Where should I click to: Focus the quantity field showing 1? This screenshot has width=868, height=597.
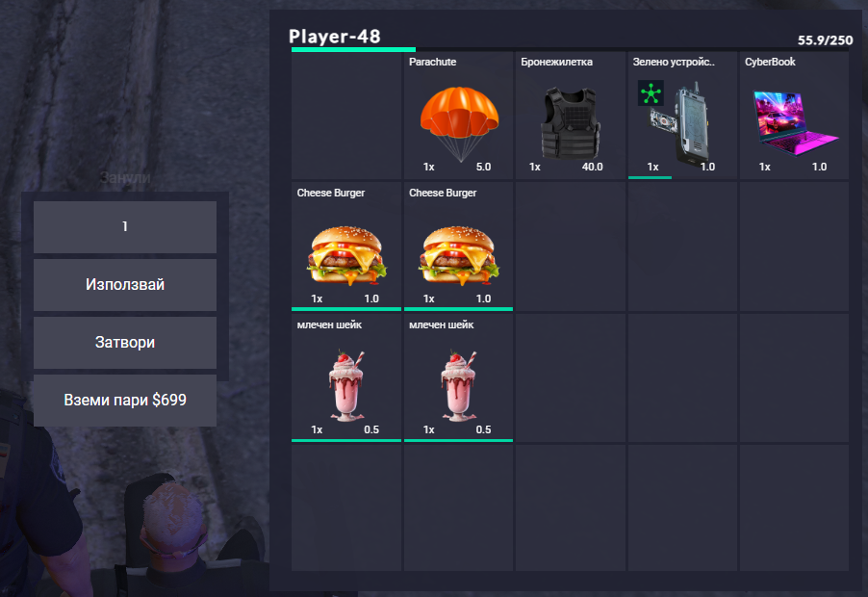pyautogui.click(x=125, y=226)
